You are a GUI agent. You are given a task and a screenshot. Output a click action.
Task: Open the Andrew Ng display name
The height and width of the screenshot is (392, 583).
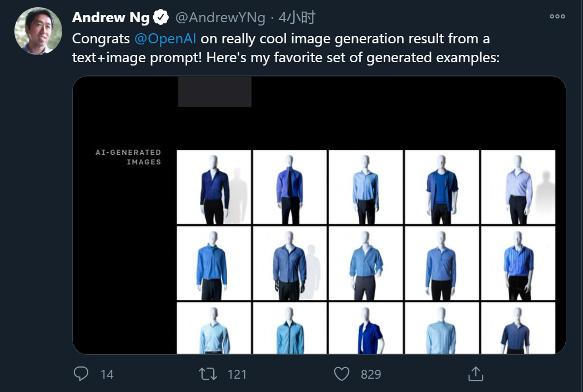click(x=110, y=18)
